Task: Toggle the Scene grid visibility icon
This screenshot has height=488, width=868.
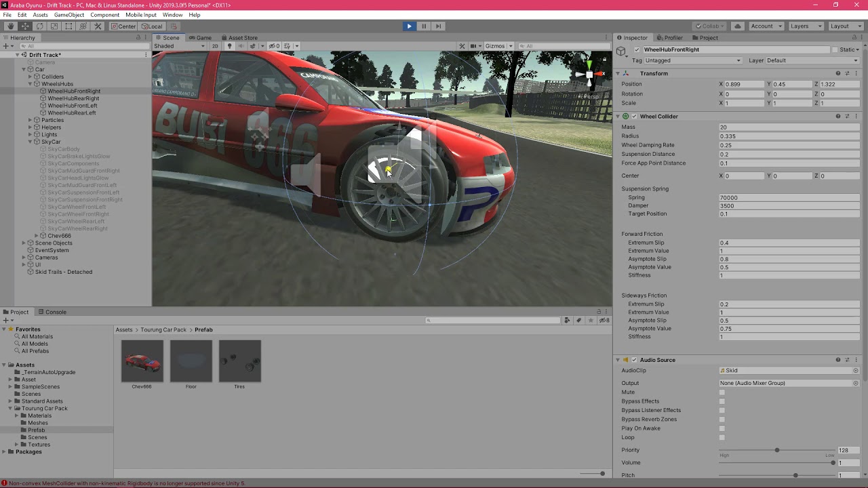Action: [289, 46]
